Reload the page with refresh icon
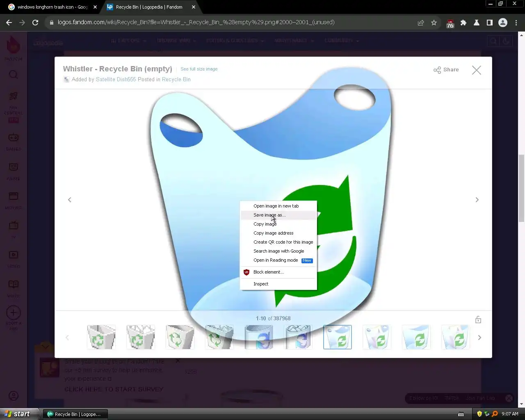525x420 pixels. coord(35,23)
